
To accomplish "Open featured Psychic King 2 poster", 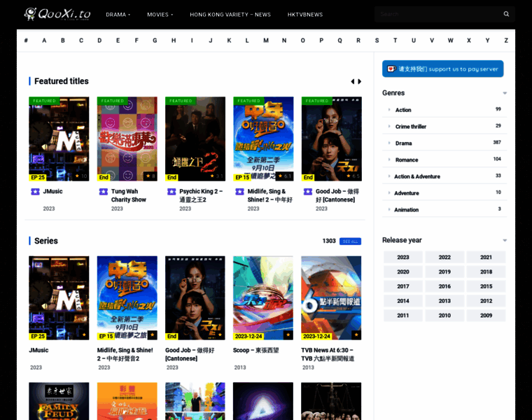I will tap(195, 139).
